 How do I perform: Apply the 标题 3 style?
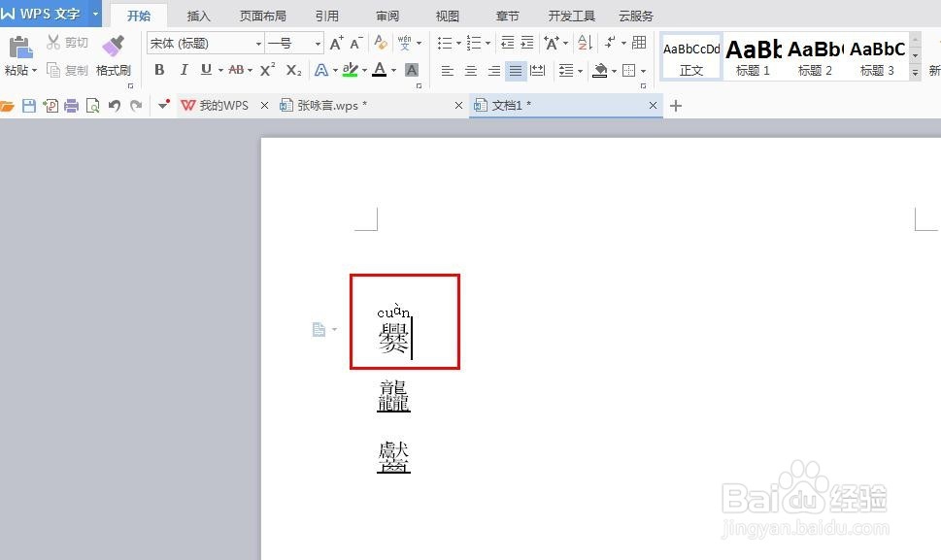tap(877, 57)
